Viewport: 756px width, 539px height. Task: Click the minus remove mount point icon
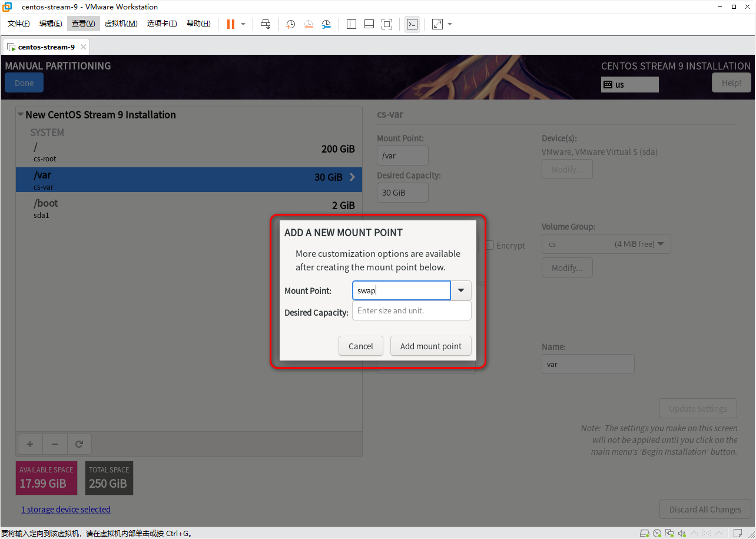(x=55, y=444)
